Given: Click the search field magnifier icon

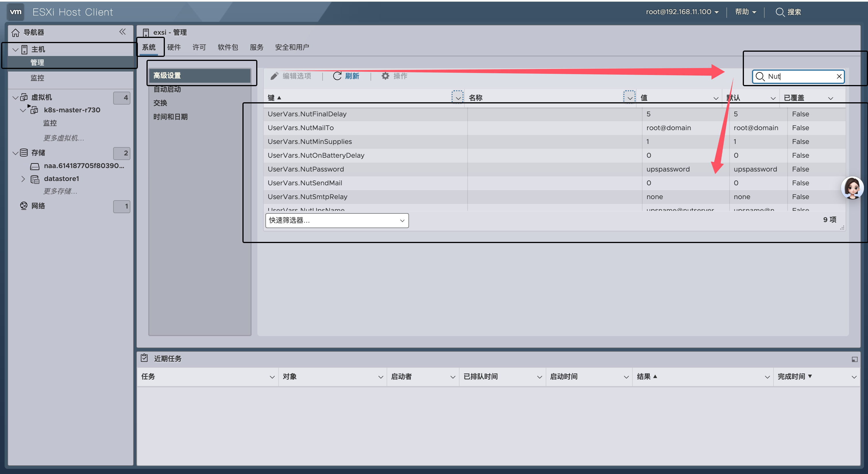Looking at the screenshot, I should 760,76.
